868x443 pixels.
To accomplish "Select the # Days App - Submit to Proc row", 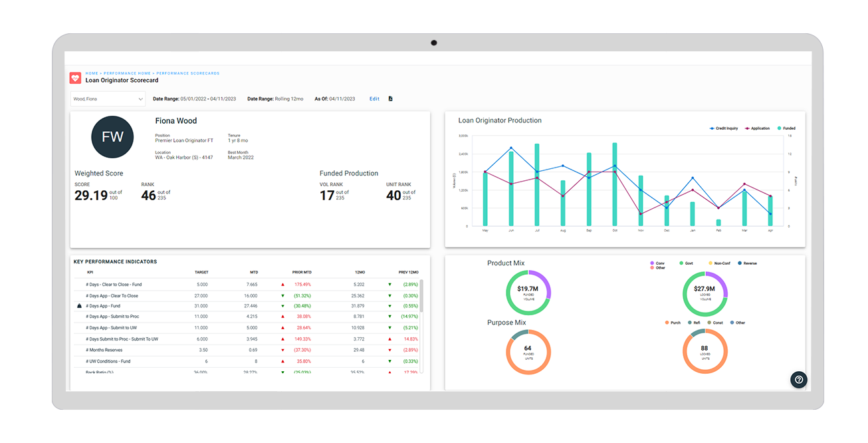I will tap(247, 317).
